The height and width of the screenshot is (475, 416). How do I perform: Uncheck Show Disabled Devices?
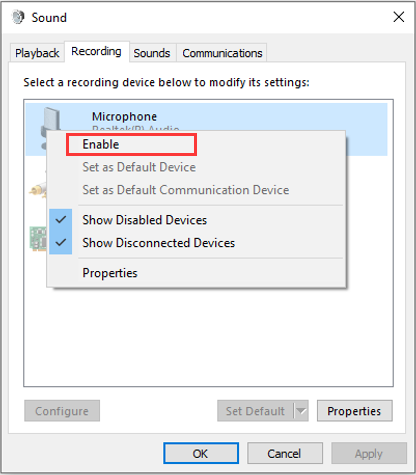(144, 220)
